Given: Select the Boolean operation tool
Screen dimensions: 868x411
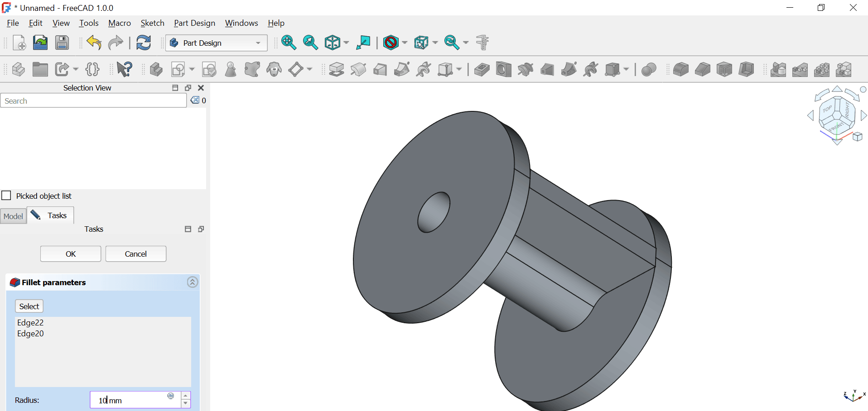Looking at the screenshot, I should click(x=649, y=69).
